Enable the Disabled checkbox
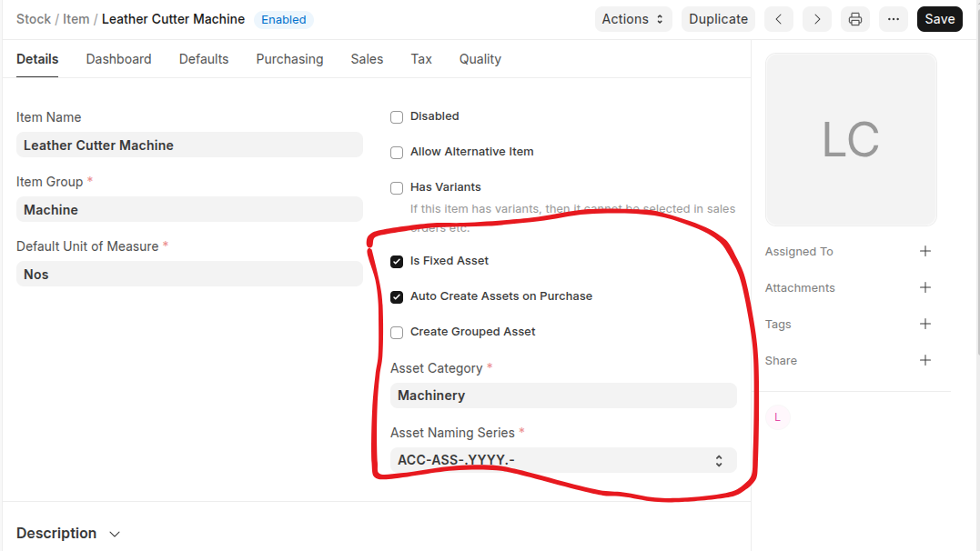This screenshot has height=551, width=980. pyautogui.click(x=397, y=117)
